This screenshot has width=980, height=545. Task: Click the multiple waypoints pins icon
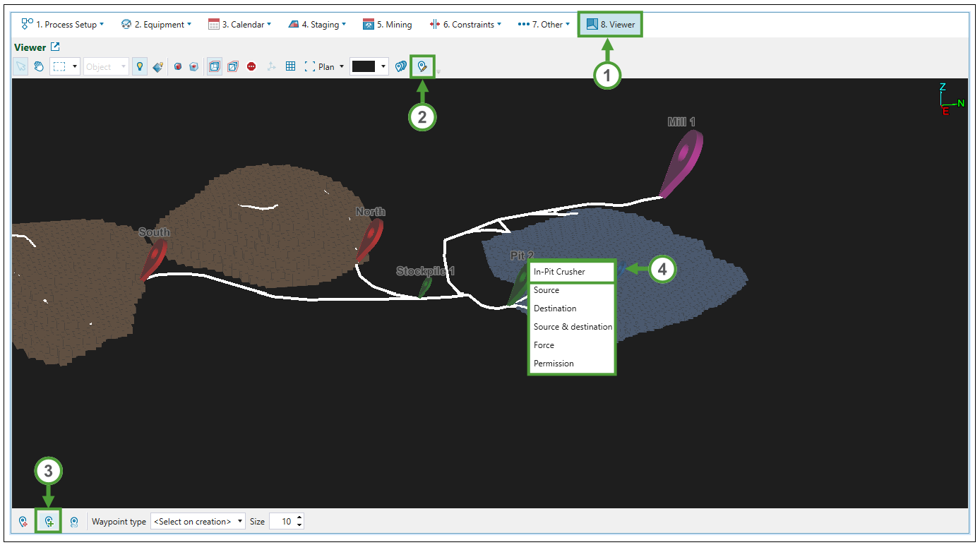[x=401, y=66]
